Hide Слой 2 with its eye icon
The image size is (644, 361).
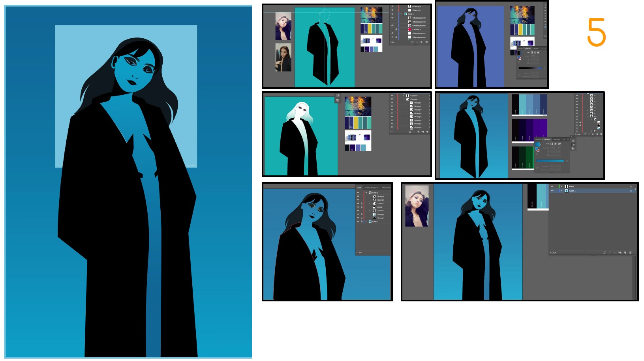click(x=358, y=193)
